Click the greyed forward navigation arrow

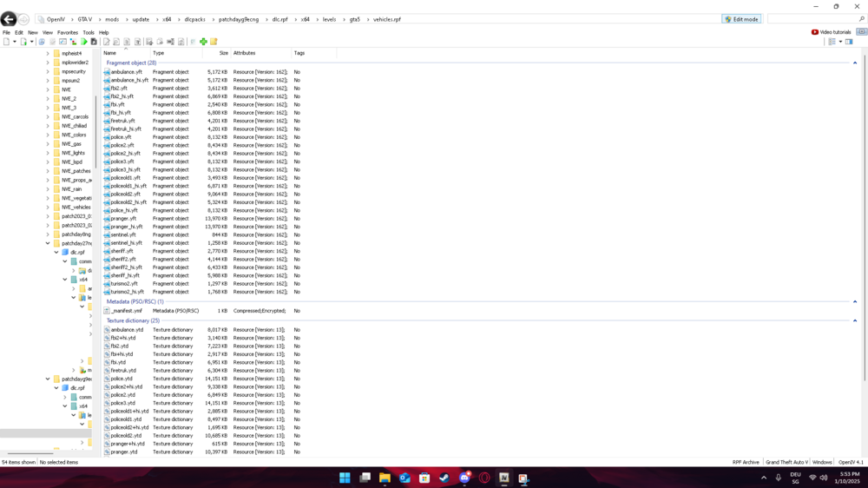(23, 19)
